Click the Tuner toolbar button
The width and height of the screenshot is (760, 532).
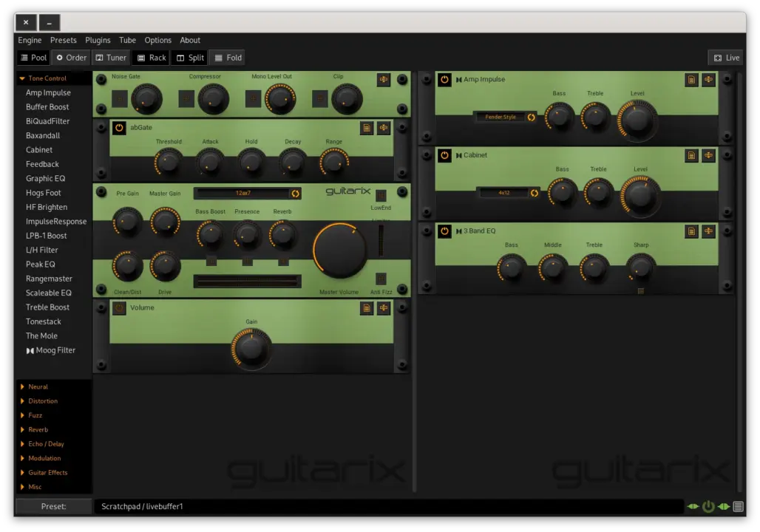coord(111,58)
